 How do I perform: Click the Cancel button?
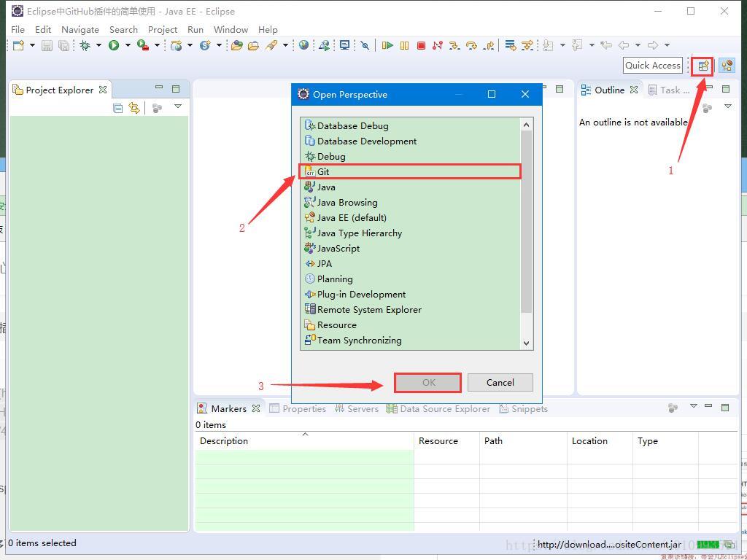pyautogui.click(x=500, y=382)
